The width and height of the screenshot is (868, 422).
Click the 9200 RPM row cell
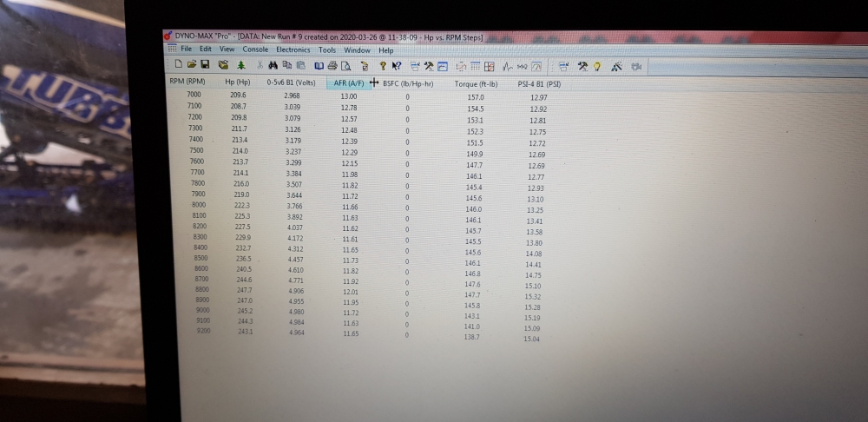click(x=204, y=331)
